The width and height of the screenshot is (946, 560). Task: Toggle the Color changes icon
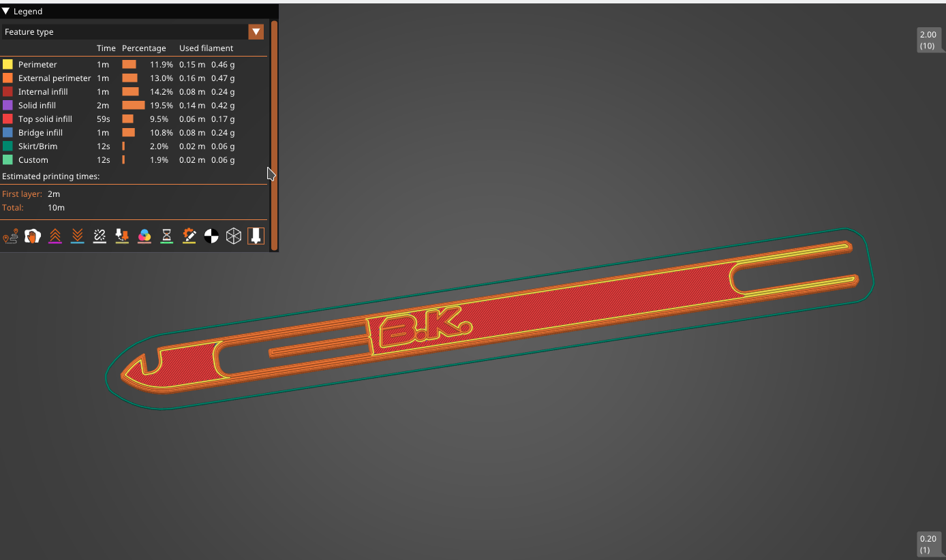[144, 236]
